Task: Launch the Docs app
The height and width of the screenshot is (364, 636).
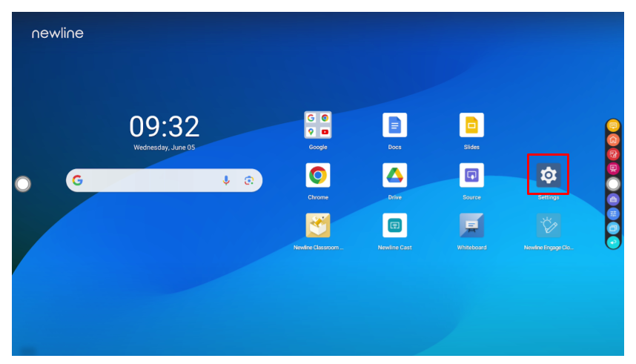Action: tap(394, 125)
